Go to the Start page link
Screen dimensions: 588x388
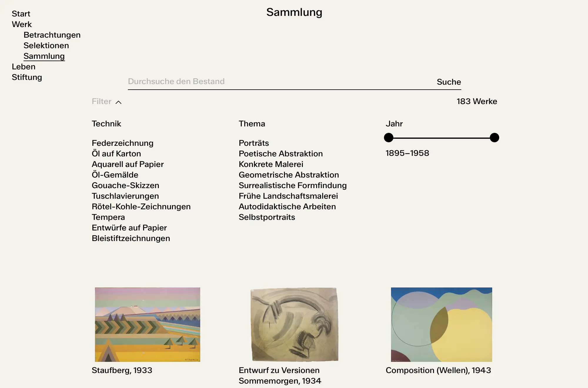21,14
